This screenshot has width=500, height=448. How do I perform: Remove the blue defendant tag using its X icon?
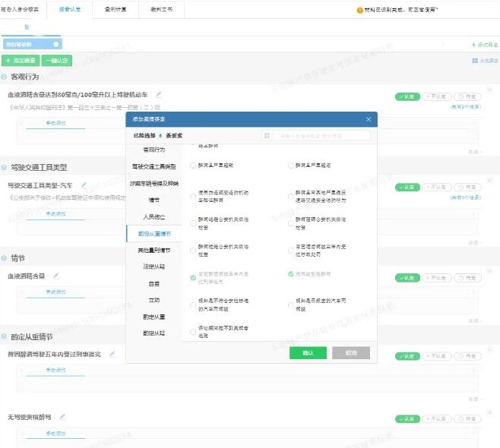point(55,45)
